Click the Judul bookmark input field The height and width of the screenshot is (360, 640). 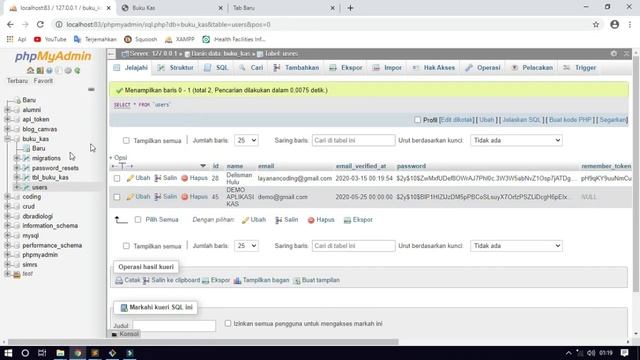tap(174, 326)
